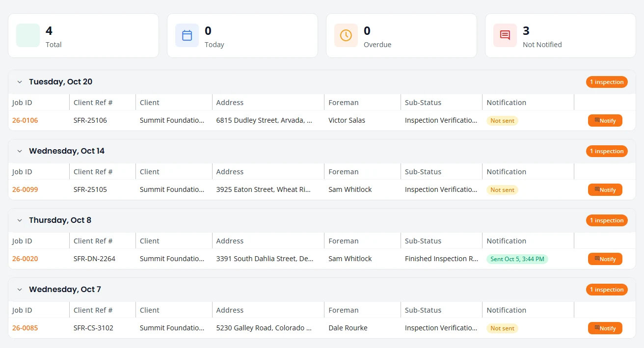Click the calendar icon on Today card
Screen dimensions: 644x348
[187, 35]
